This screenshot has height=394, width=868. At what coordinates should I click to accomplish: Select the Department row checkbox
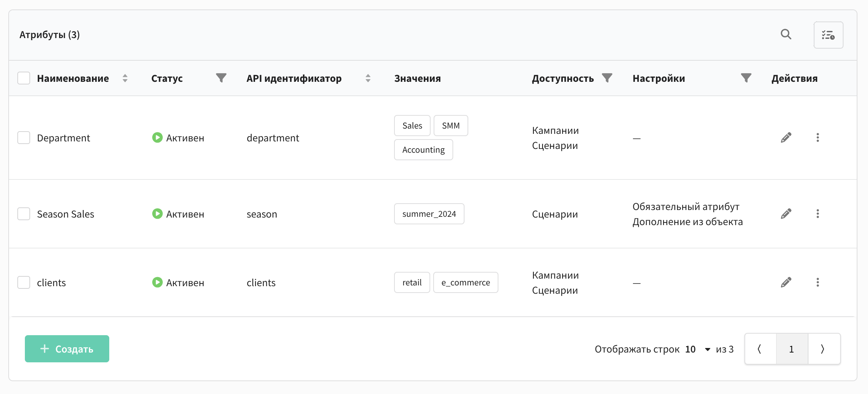point(24,138)
